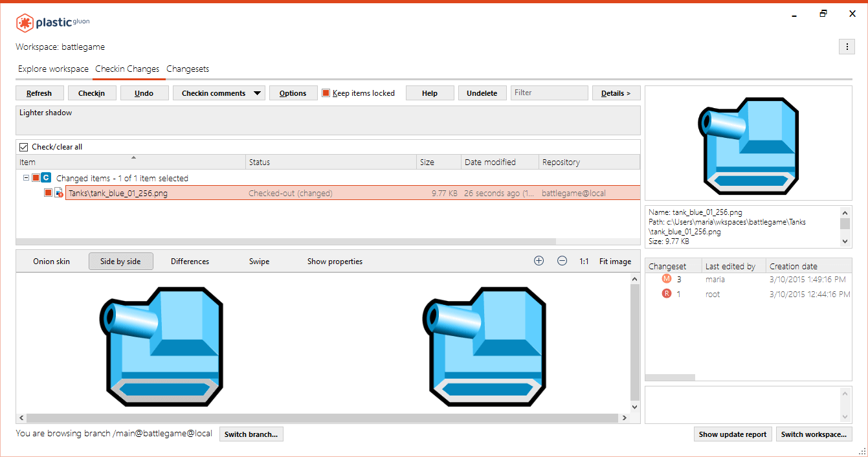The height and width of the screenshot is (457, 868).
Task: Click the Switch branch... button
Action: click(251, 434)
